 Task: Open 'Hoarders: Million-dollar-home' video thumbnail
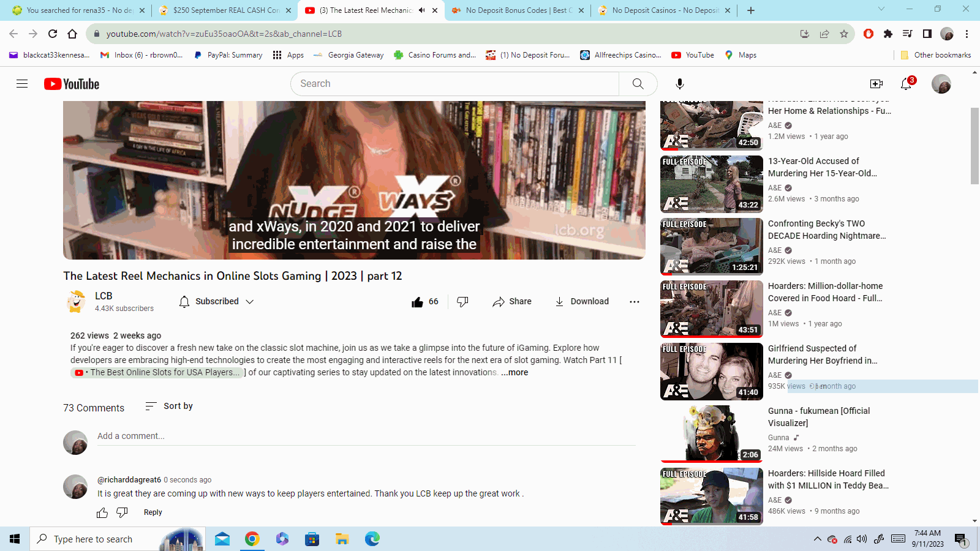coord(712,309)
